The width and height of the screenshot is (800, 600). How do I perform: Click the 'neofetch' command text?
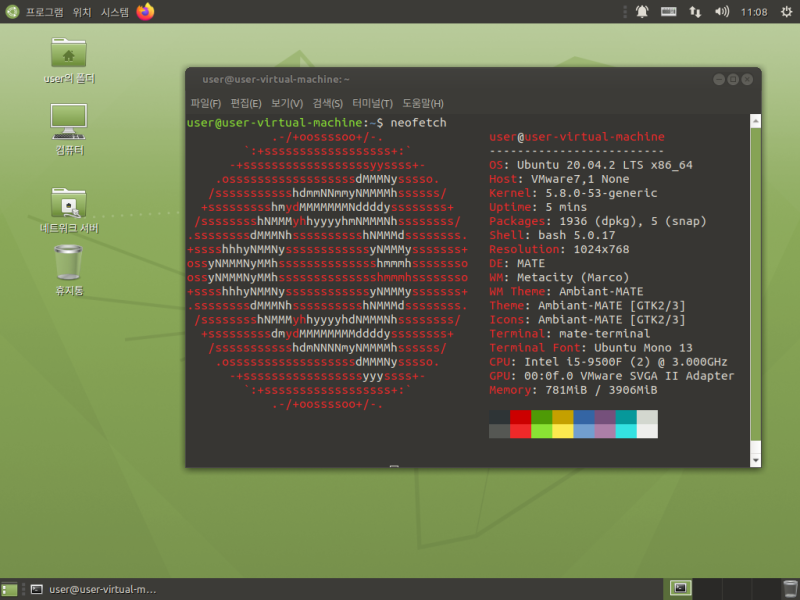point(418,123)
